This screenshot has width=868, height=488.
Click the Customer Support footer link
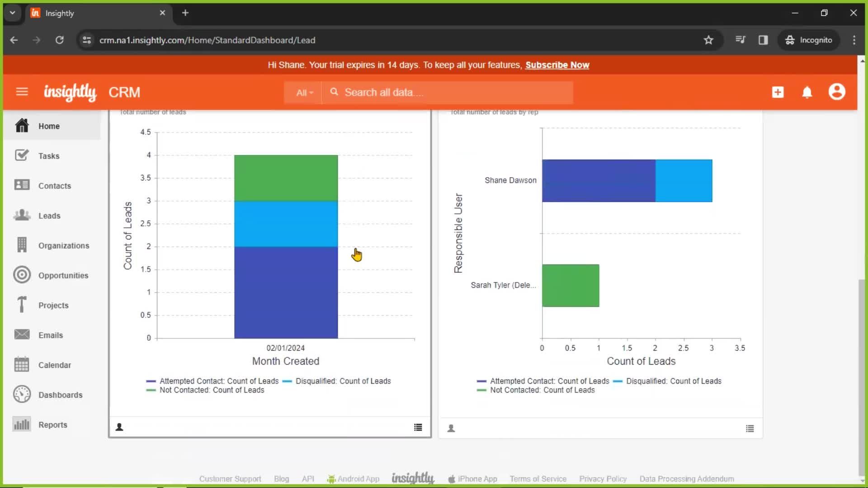point(230,479)
